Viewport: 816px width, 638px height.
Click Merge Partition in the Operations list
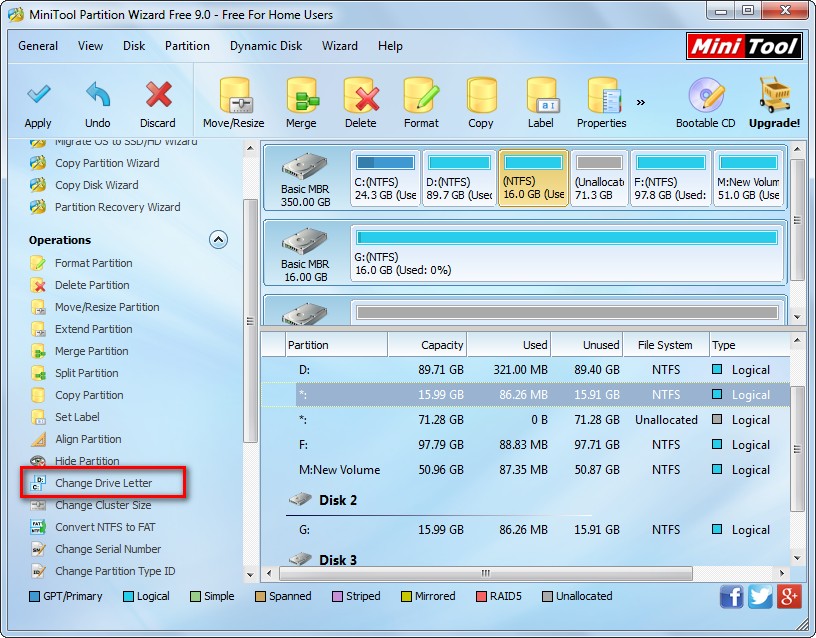[x=92, y=351]
